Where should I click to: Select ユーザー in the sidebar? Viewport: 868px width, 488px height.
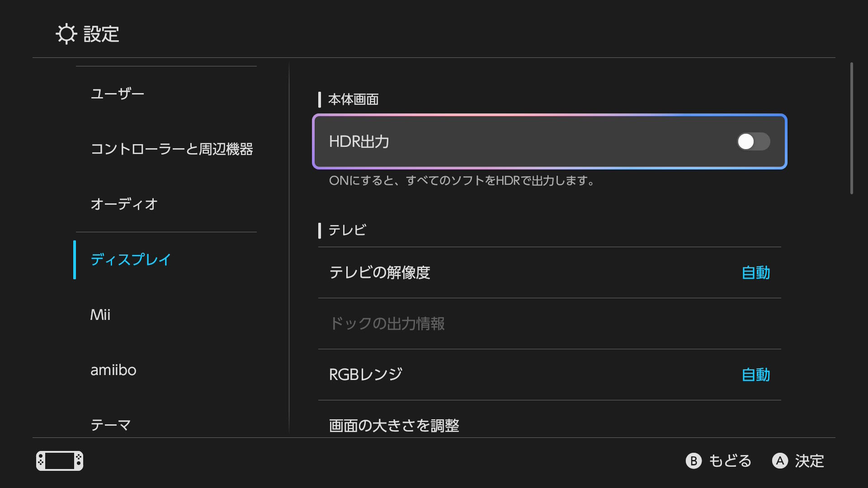(x=118, y=94)
